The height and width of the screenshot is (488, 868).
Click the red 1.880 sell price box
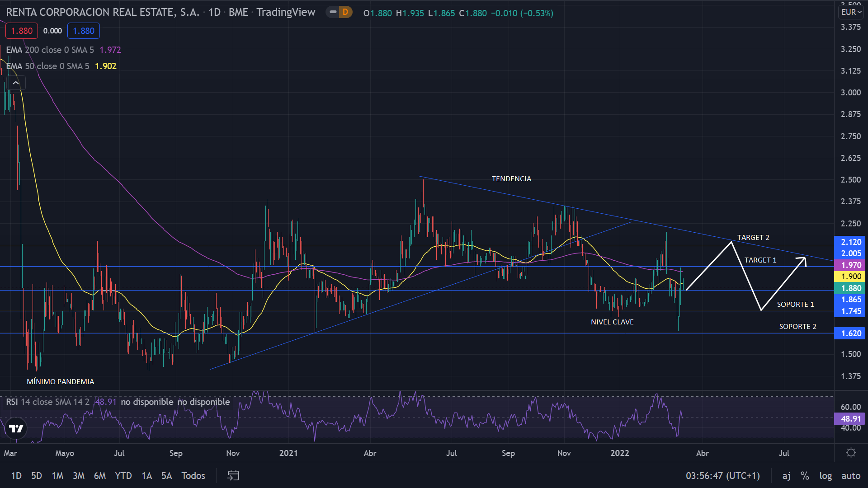tap(22, 31)
